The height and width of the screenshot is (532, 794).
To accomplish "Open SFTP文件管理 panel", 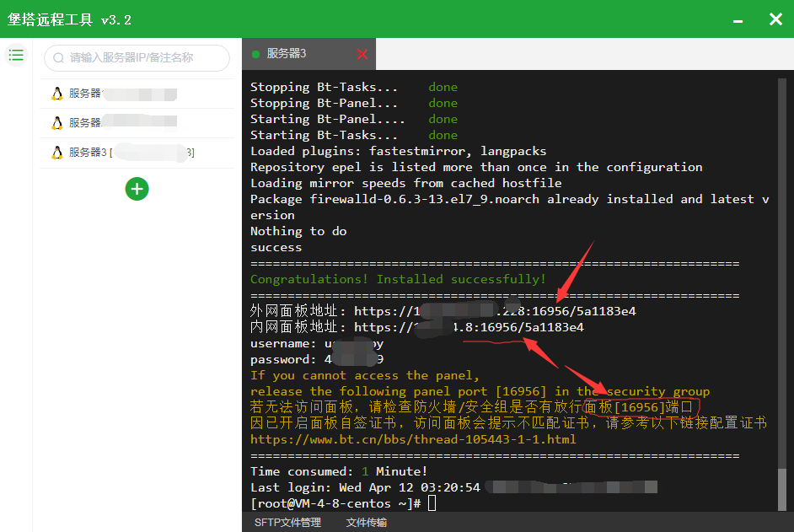I will tap(287, 523).
